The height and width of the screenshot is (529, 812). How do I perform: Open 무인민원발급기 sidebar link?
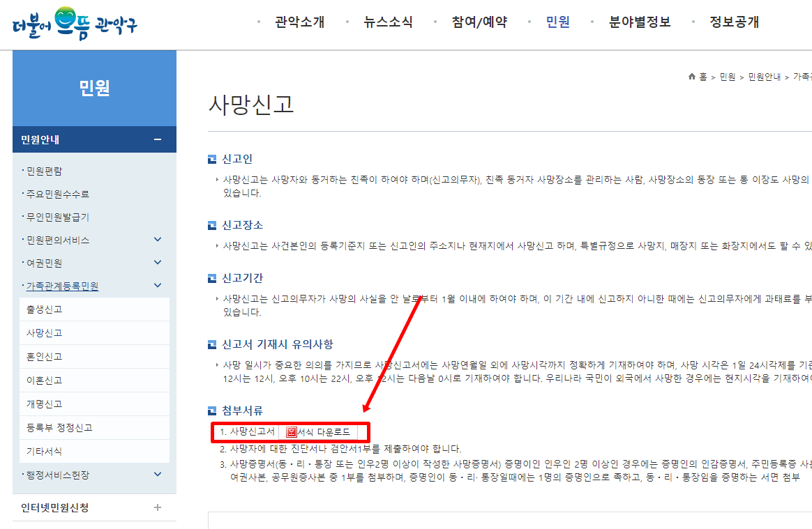[x=57, y=217]
